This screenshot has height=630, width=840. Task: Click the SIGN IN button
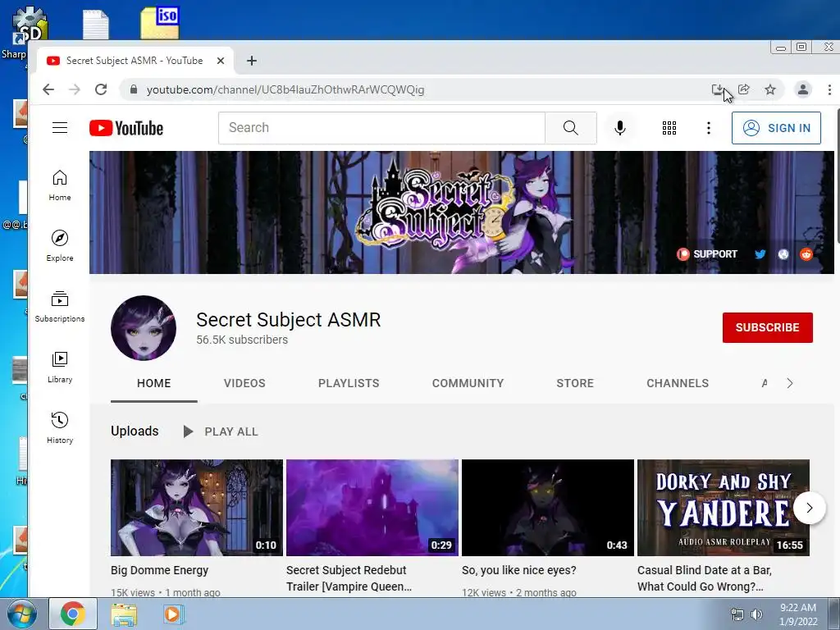click(776, 127)
